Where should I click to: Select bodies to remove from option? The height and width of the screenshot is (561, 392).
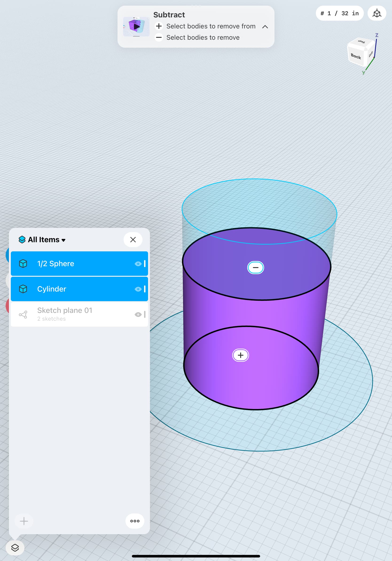tap(211, 26)
